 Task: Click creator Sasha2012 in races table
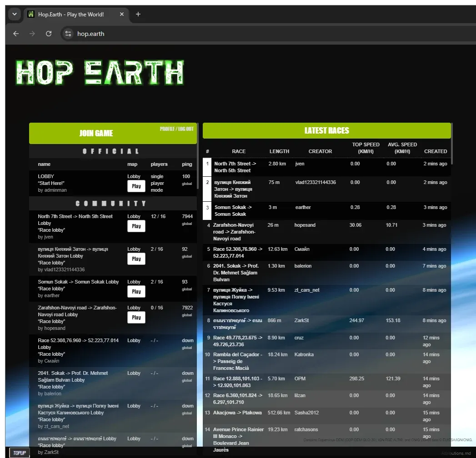[x=306, y=413]
